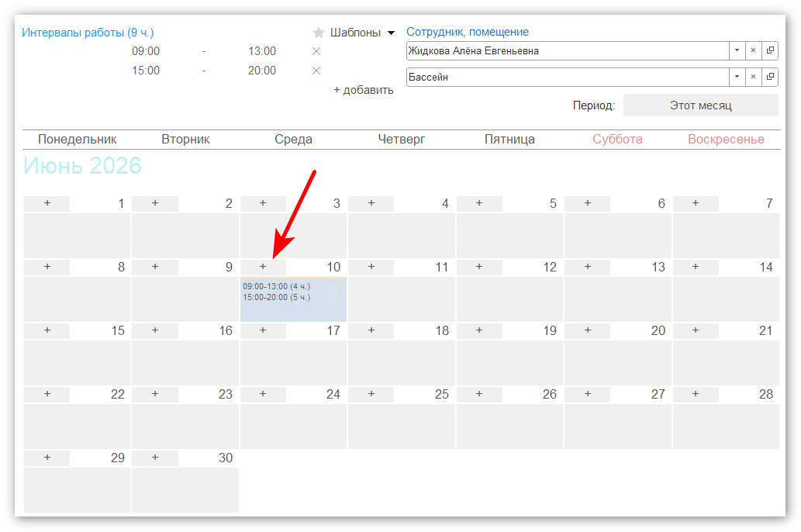Screen dimensions: 801x532
Task: Open the Бассейн room dropdown arrow
Action: pyautogui.click(x=737, y=77)
